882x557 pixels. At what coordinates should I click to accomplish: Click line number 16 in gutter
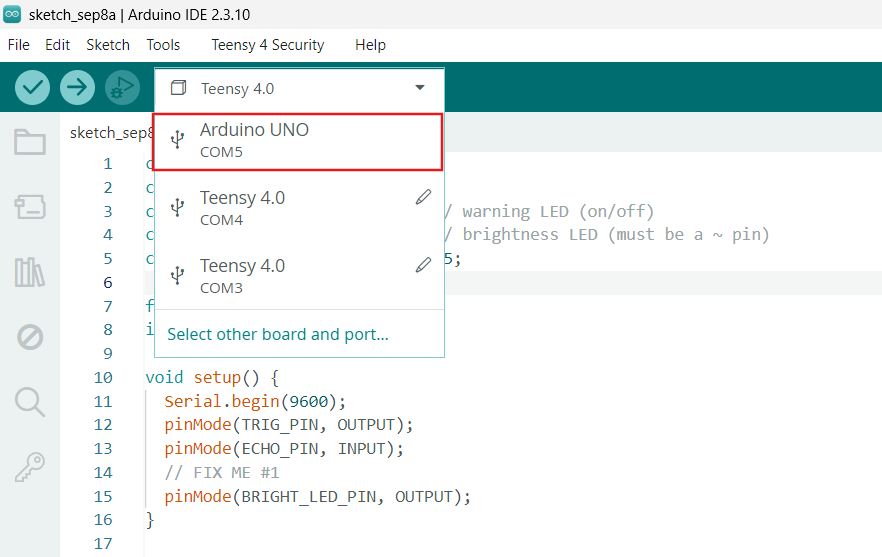(x=103, y=520)
